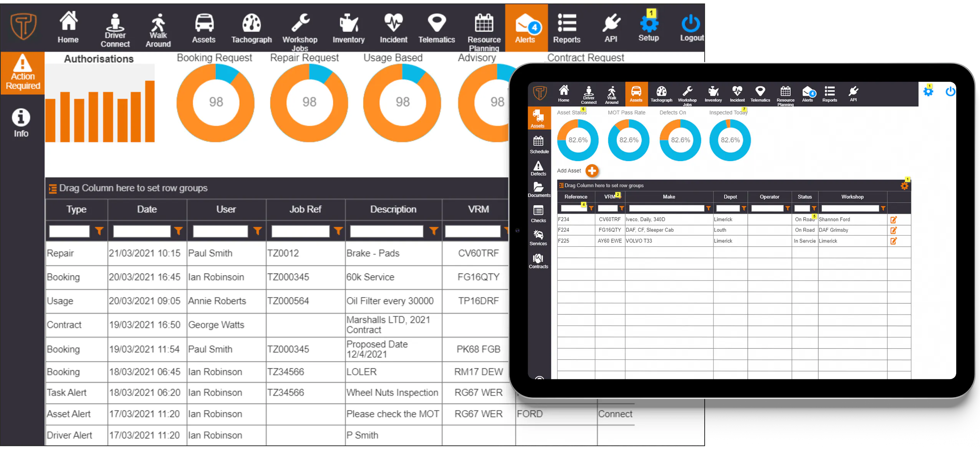
Task: Click the Booking Request donut chart
Action: point(215,102)
